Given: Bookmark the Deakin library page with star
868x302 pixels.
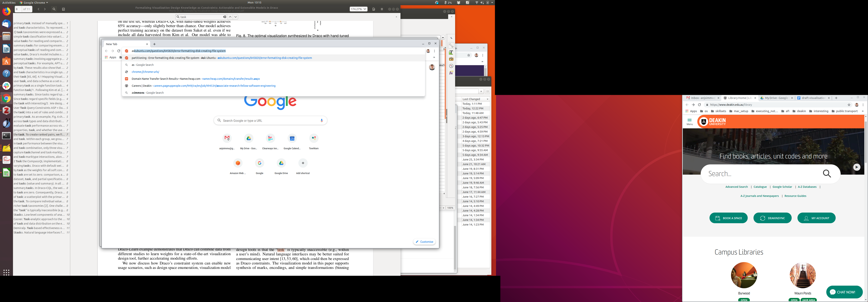Looking at the screenshot, I should pos(849,105).
